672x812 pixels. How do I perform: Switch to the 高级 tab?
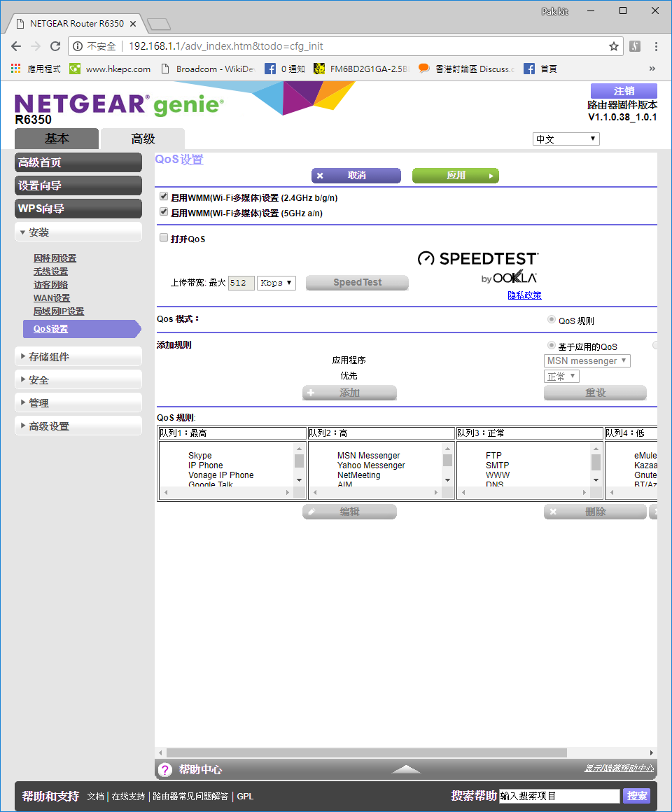[x=143, y=139]
